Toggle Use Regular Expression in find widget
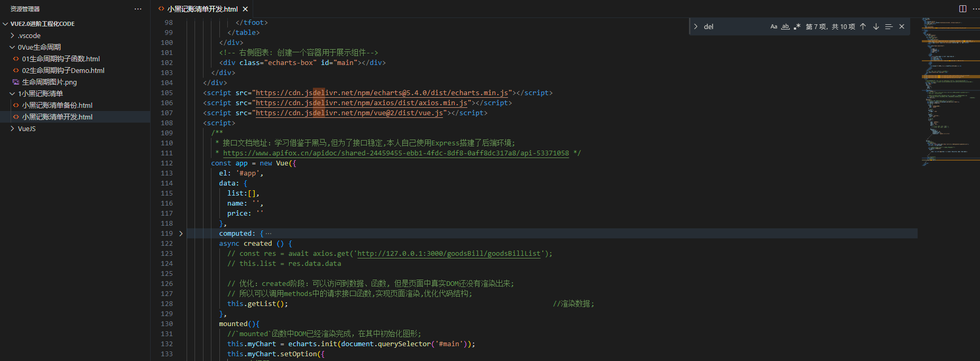The image size is (980, 361). point(797,26)
